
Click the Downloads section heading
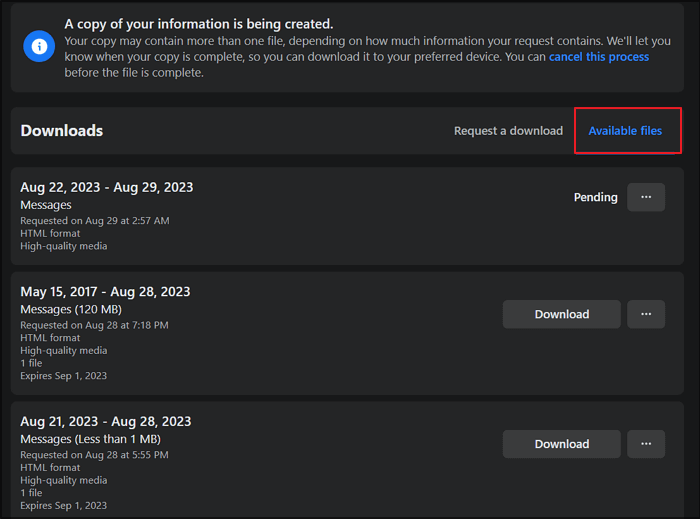tap(62, 131)
